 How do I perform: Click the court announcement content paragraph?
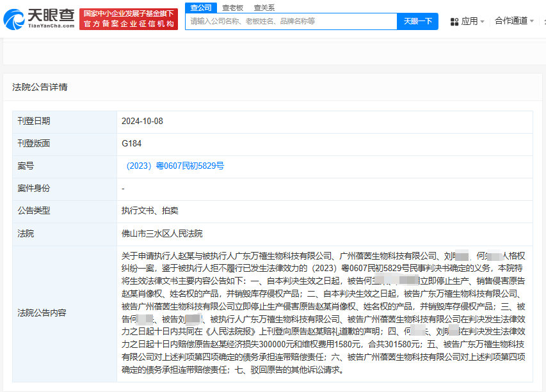tap(323, 313)
